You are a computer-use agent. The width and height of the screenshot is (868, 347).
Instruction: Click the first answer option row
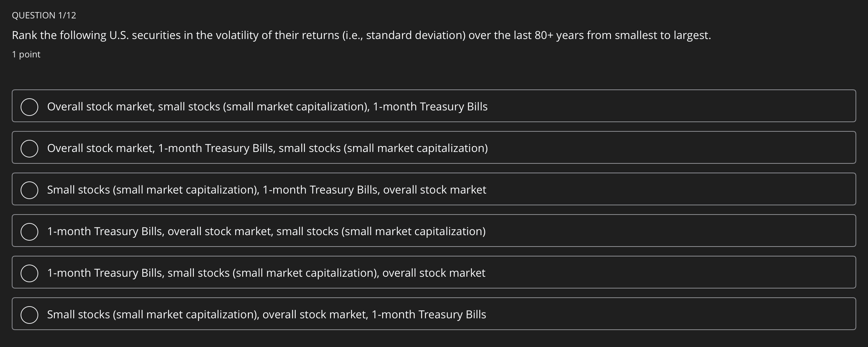tap(434, 106)
